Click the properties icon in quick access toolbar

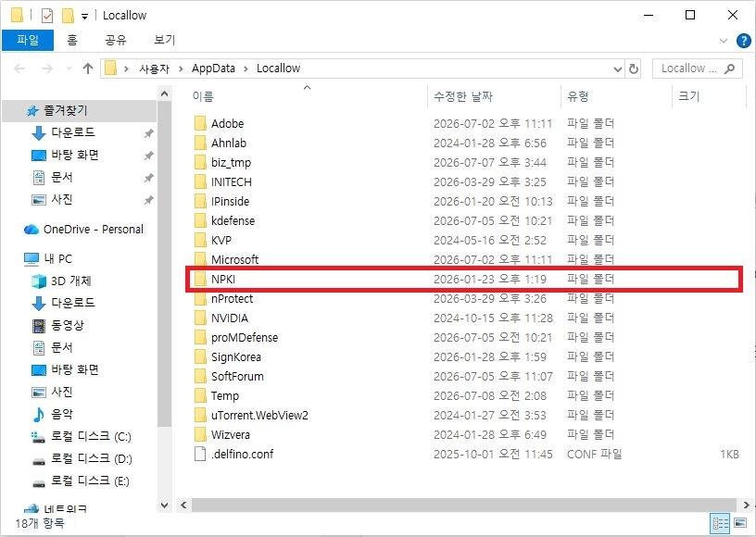pyautogui.click(x=46, y=16)
